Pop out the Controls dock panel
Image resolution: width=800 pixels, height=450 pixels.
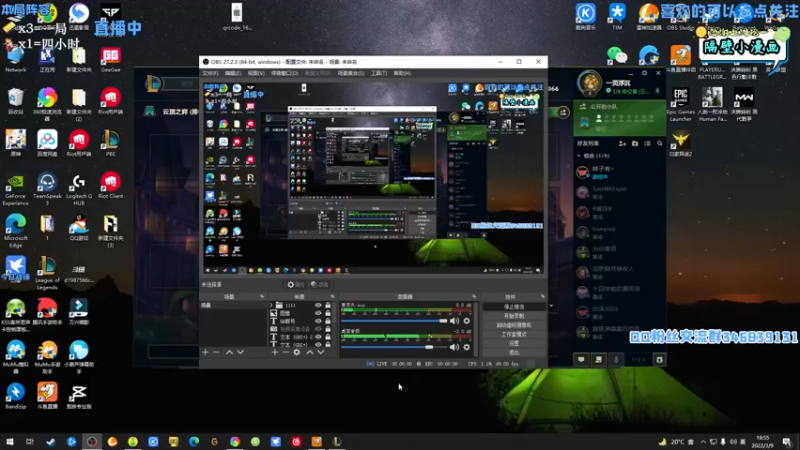pos(542,296)
